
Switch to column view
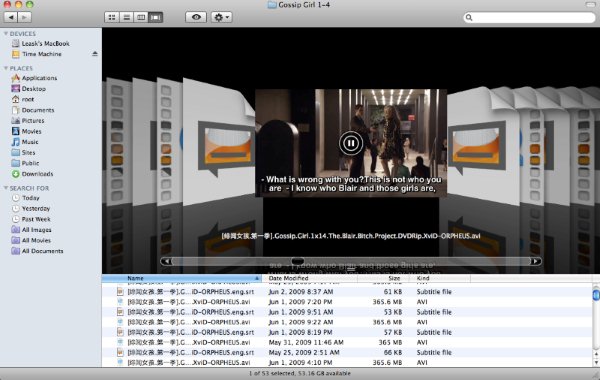pos(141,17)
